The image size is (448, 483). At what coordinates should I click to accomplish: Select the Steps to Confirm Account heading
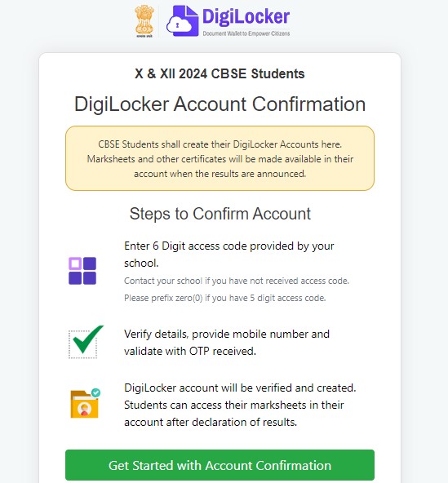point(220,214)
